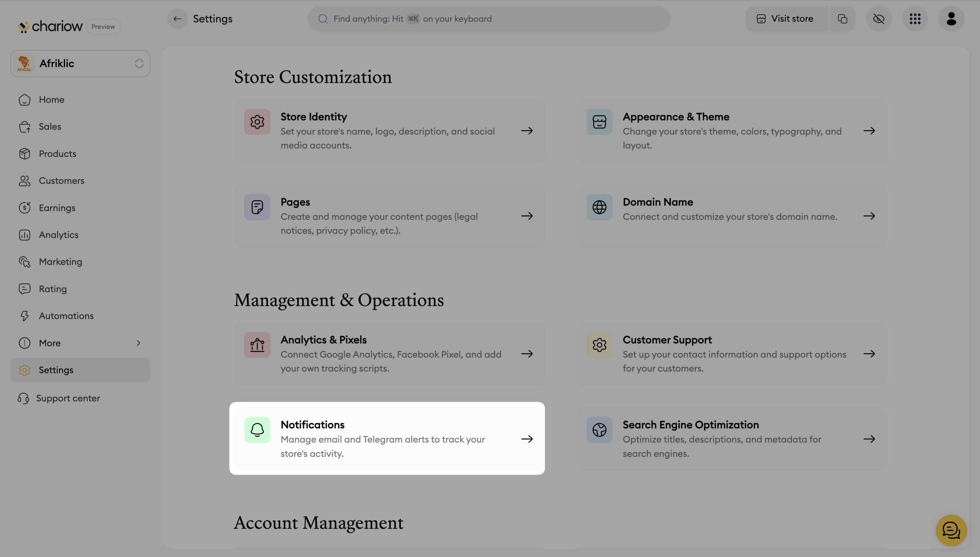
Task: Click the back arrow next to Settings
Action: point(177,19)
